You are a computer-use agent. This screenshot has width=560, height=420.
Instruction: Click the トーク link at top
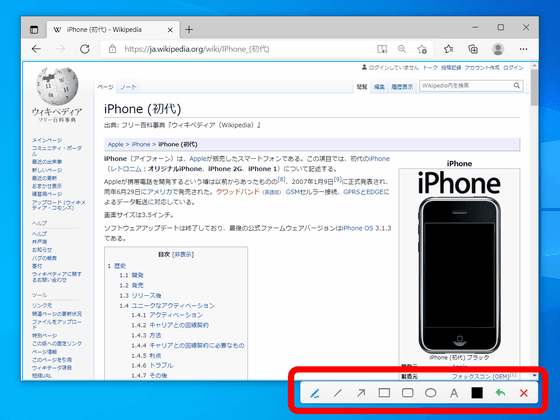point(430,68)
